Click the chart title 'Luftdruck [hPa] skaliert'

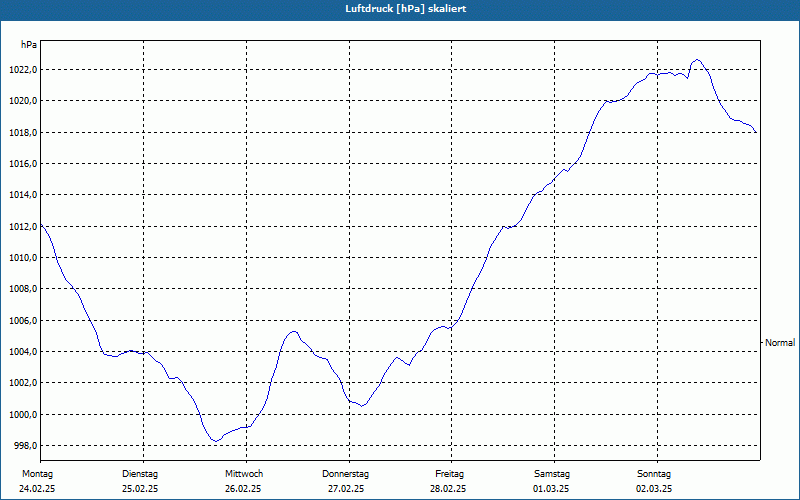406,9
